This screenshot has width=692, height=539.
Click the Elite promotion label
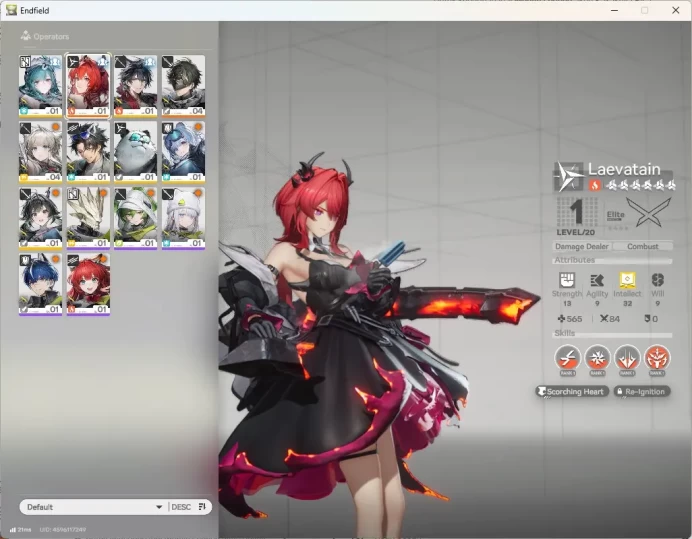click(615, 215)
